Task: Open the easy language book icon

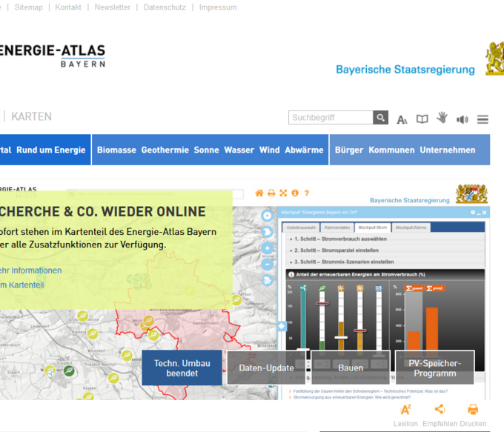Action: pos(422,119)
